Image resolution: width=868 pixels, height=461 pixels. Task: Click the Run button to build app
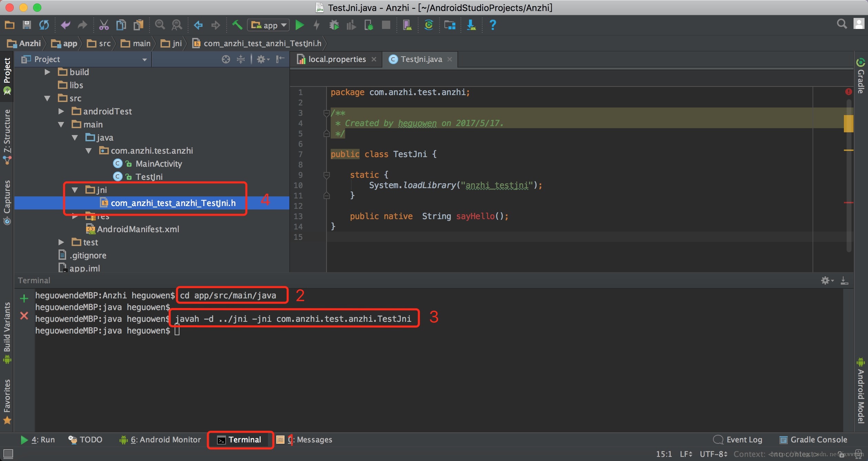pos(300,25)
